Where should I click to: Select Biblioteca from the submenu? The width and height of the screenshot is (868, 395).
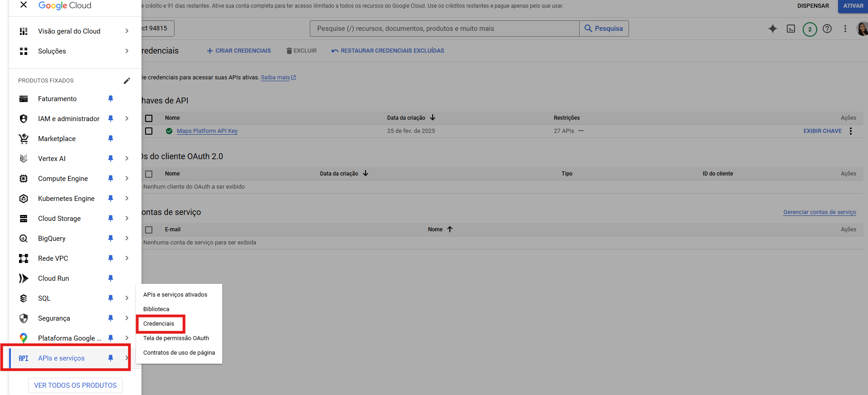click(156, 309)
